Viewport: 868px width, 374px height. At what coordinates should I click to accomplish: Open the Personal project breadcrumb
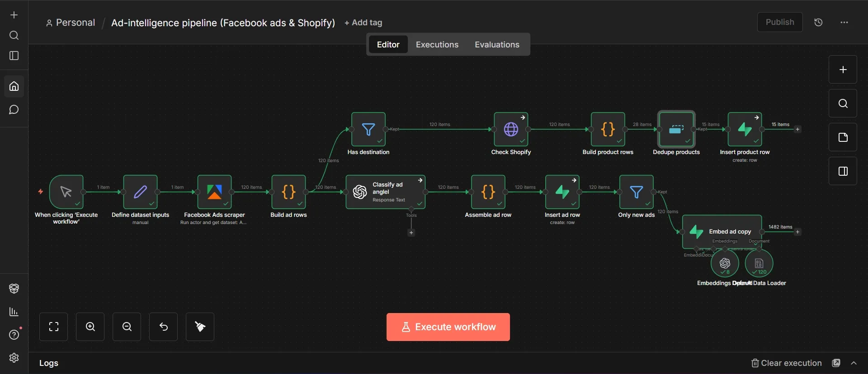click(x=71, y=23)
